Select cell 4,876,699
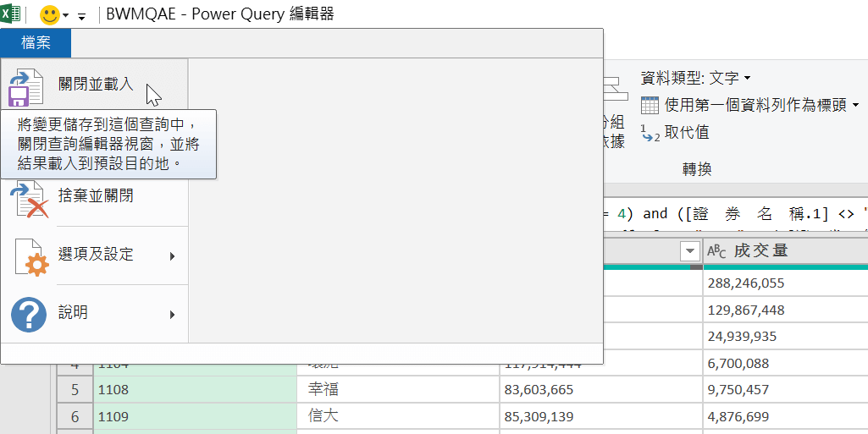This screenshot has height=434, width=868. 786,416
